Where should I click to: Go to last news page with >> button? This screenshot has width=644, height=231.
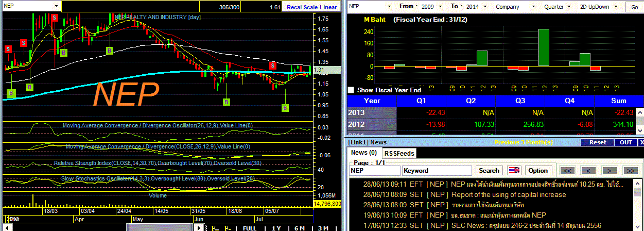point(630,170)
